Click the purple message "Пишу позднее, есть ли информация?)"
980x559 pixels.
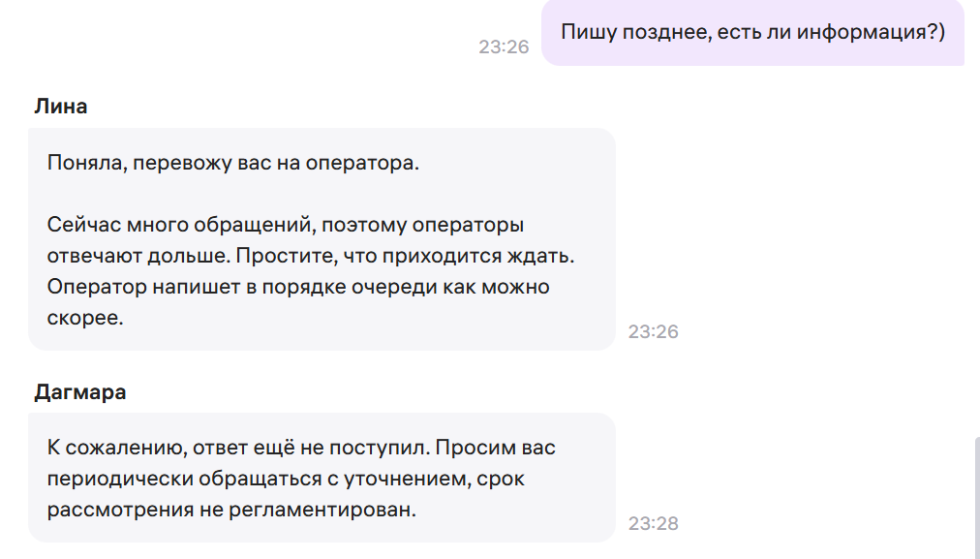tap(752, 32)
